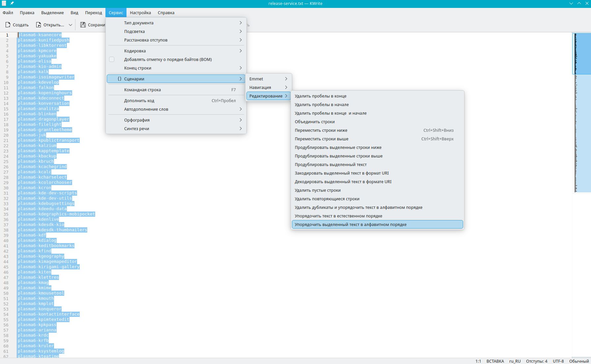This screenshot has height=364, width=591.
Task: Expand the Навигация scripts submenu
Action: (268, 88)
